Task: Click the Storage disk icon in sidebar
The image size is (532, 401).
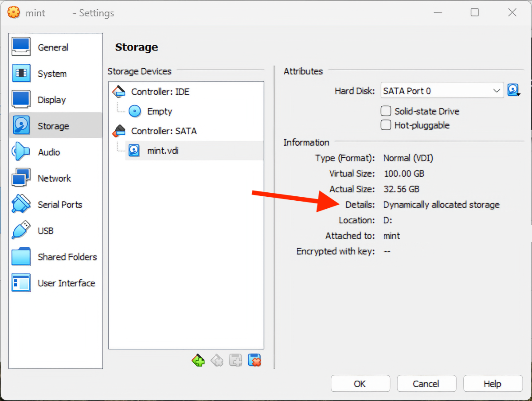Action: pos(21,125)
